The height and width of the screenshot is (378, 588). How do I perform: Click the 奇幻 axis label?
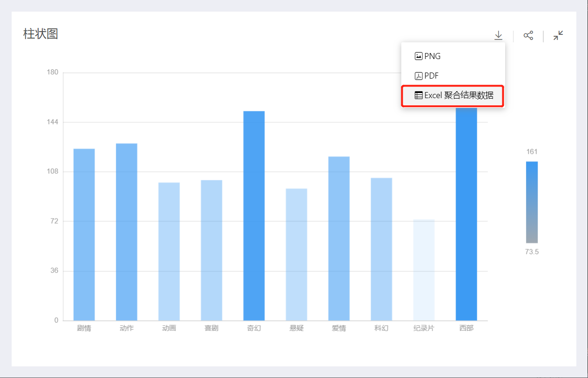(x=254, y=328)
